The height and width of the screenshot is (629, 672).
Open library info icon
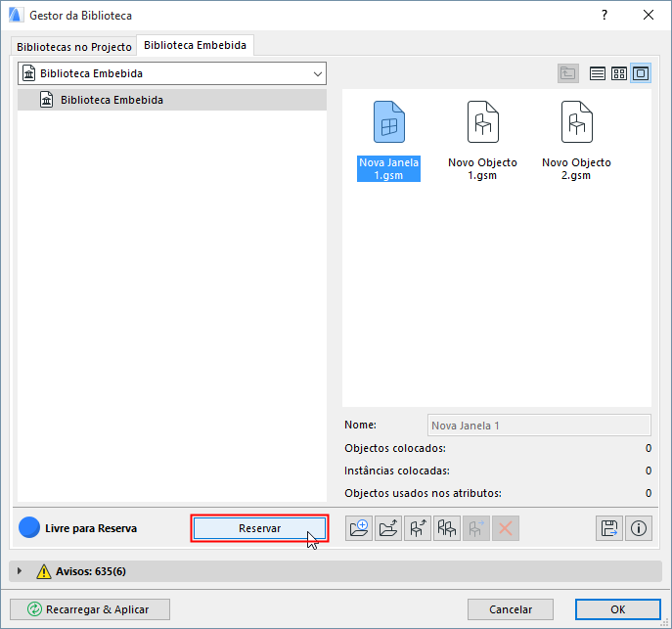point(639,528)
